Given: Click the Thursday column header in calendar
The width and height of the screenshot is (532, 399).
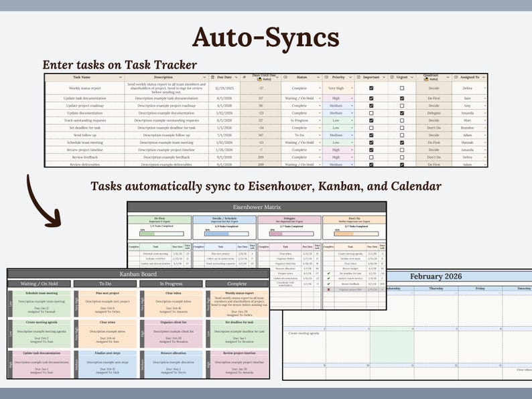Looking at the screenshot, I should (436, 289).
